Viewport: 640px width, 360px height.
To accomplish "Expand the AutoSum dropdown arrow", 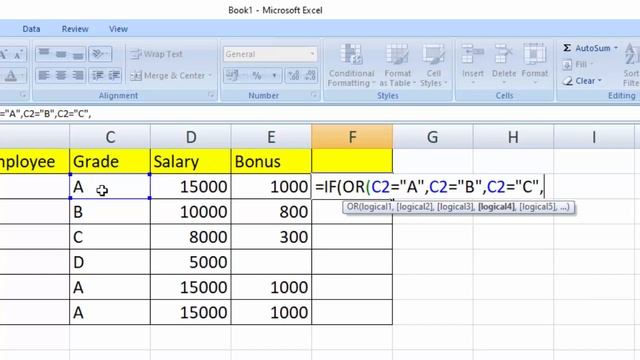I will pos(616,48).
